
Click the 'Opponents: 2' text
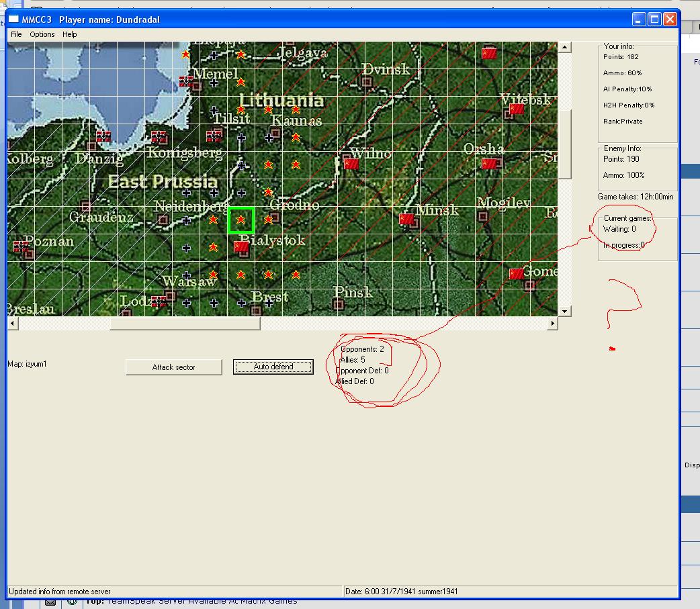coord(362,349)
